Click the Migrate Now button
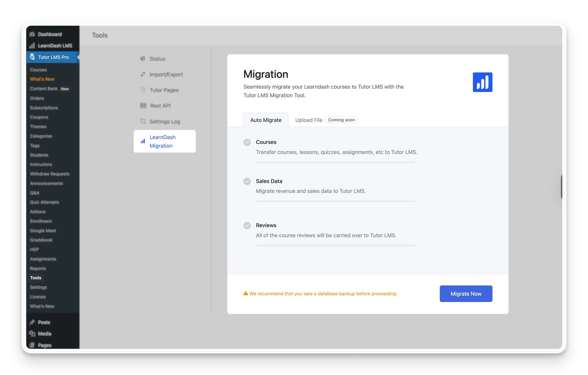The height and width of the screenshot is (375, 588). tap(466, 293)
